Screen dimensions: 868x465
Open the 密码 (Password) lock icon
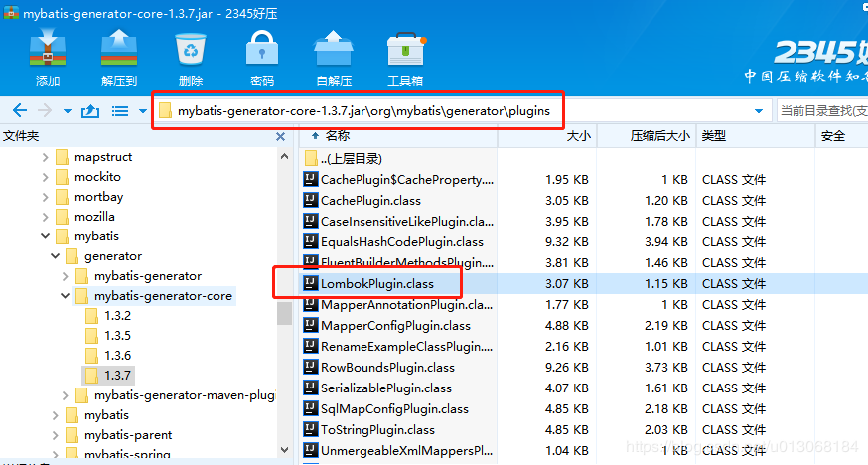(262, 50)
